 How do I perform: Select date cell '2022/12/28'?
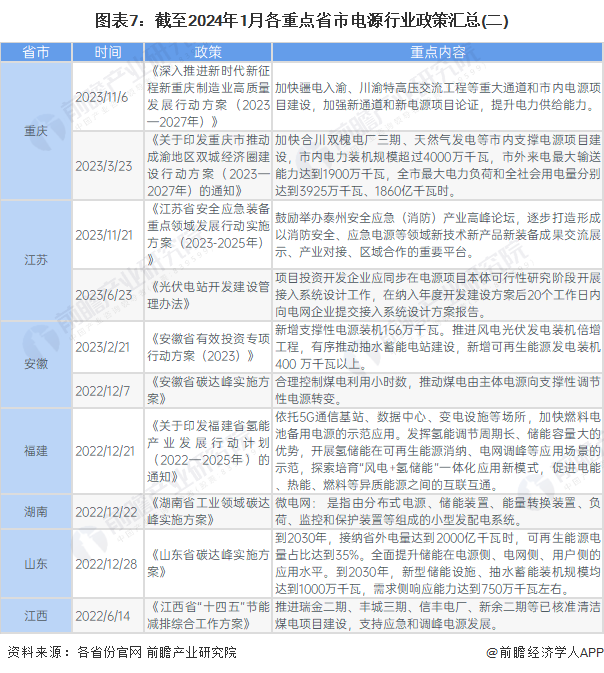(x=106, y=564)
